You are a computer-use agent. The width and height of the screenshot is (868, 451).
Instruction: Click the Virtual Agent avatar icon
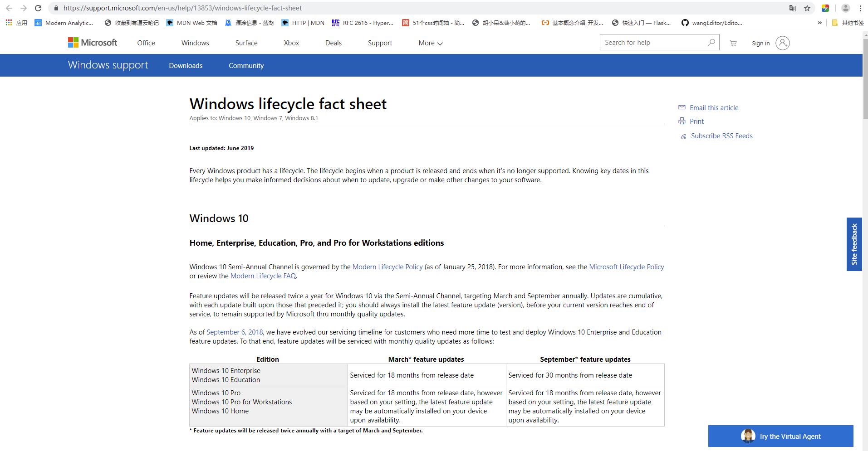coord(748,436)
